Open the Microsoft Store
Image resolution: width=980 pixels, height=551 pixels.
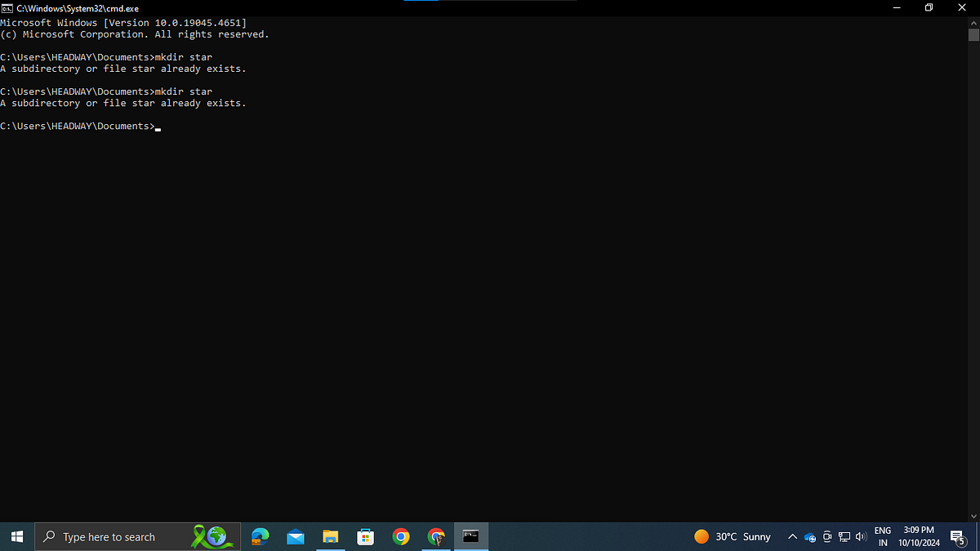tap(365, 536)
